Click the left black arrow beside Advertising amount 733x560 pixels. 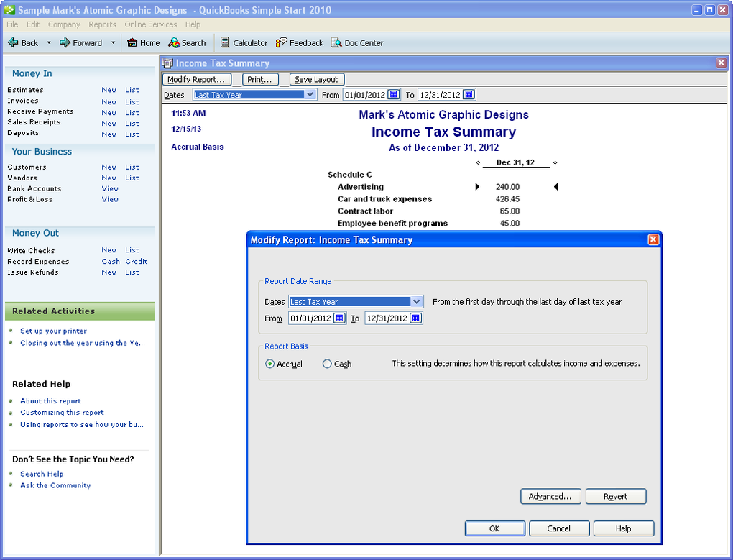555,186
